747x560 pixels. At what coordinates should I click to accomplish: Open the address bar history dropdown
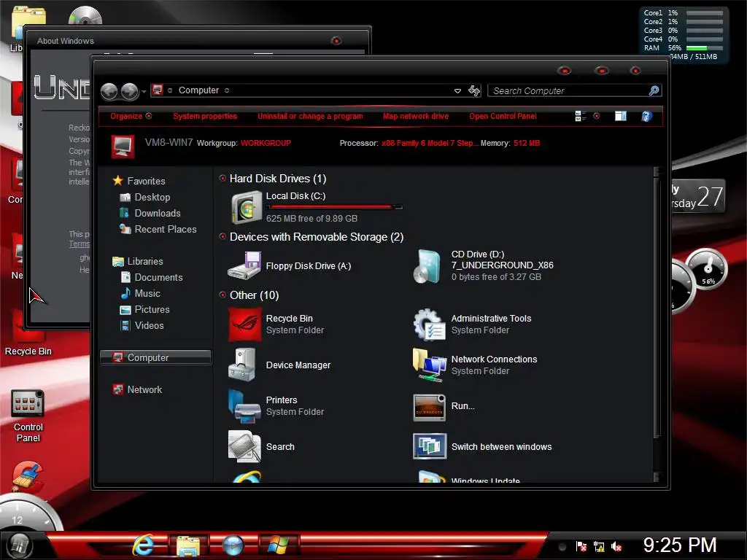tap(457, 90)
